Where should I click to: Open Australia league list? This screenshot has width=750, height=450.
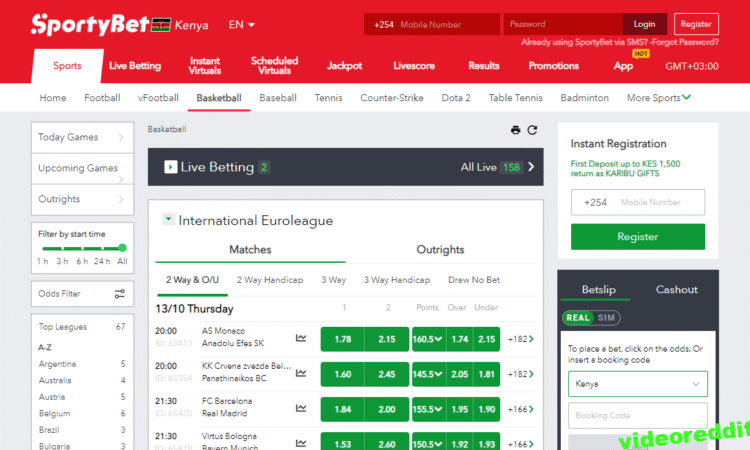pos(82,380)
